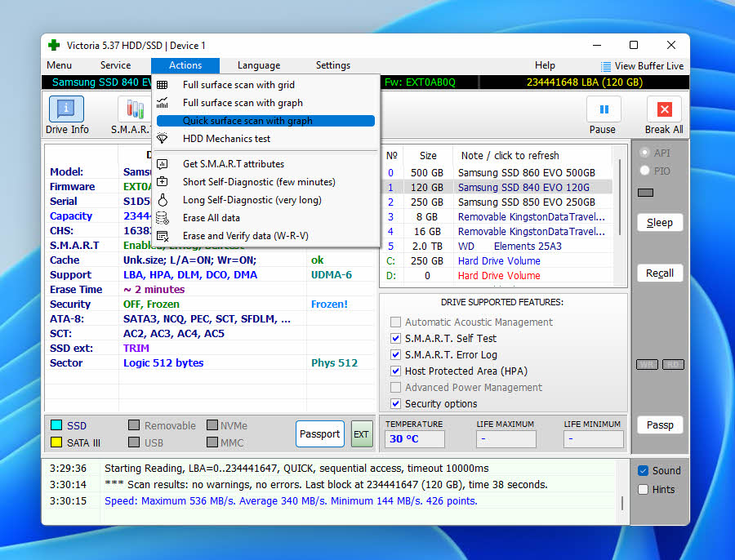Click the Long Self-Diagnostic flask icon
Screen dimensions: 735x560
pyautogui.click(x=163, y=200)
